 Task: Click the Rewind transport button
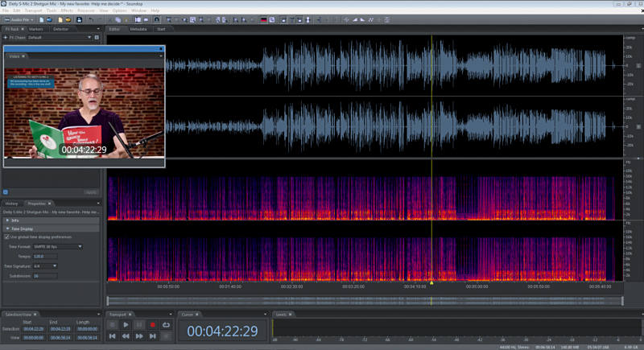pyautogui.click(x=126, y=336)
